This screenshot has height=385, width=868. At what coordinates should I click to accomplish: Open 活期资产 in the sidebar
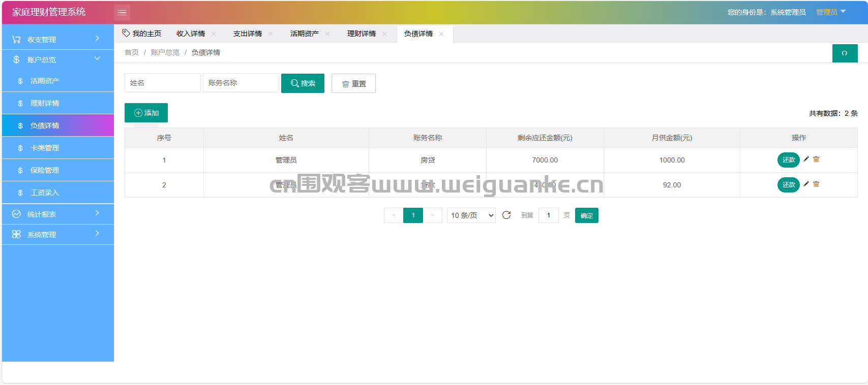tap(58, 81)
